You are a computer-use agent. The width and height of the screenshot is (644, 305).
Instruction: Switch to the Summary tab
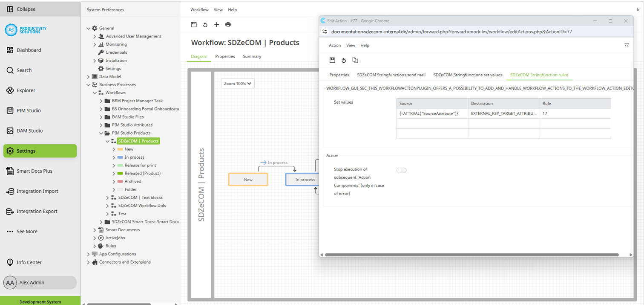252,56
